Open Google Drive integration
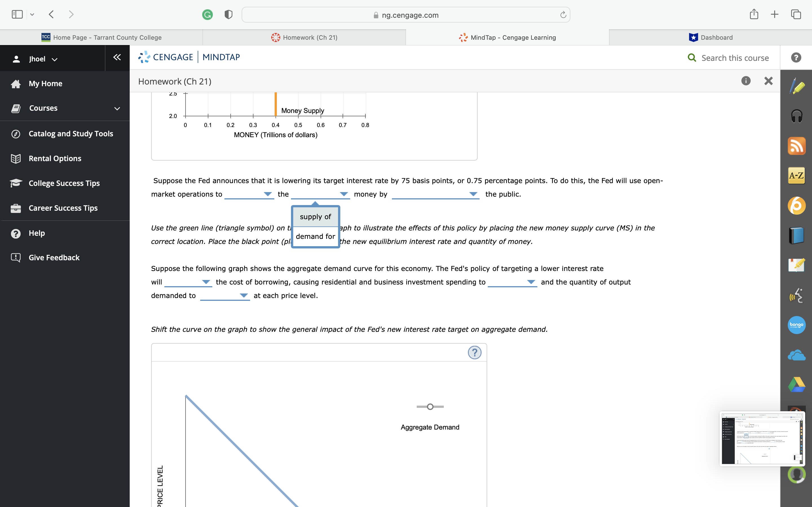The image size is (812, 507). pyautogui.click(x=797, y=384)
